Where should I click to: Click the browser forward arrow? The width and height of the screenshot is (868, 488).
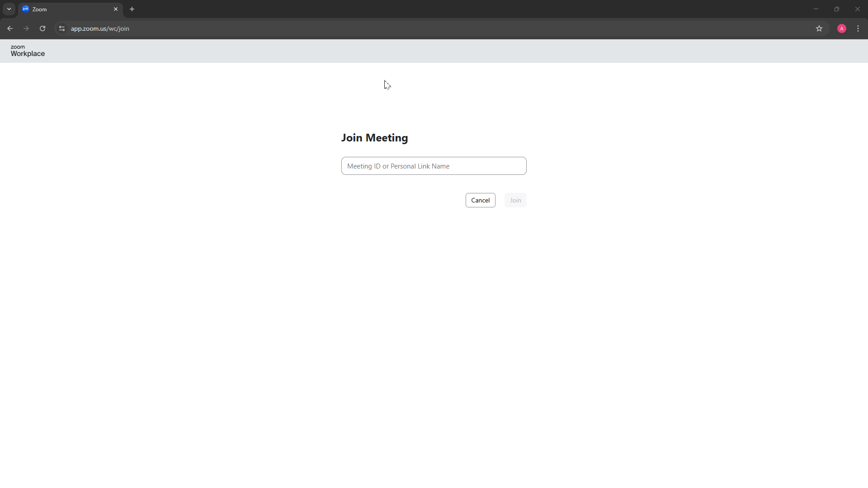26,28
